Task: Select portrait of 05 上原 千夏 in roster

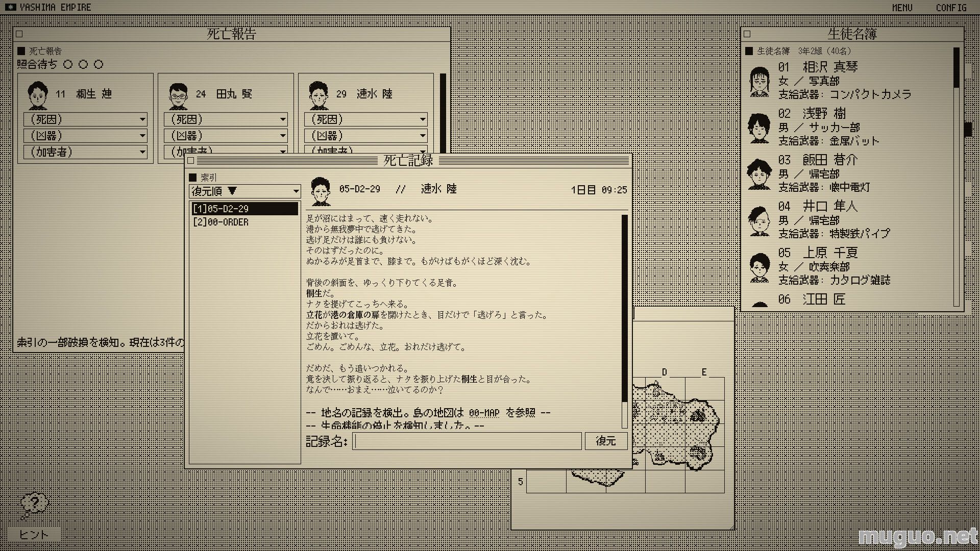Action: coord(759,267)
